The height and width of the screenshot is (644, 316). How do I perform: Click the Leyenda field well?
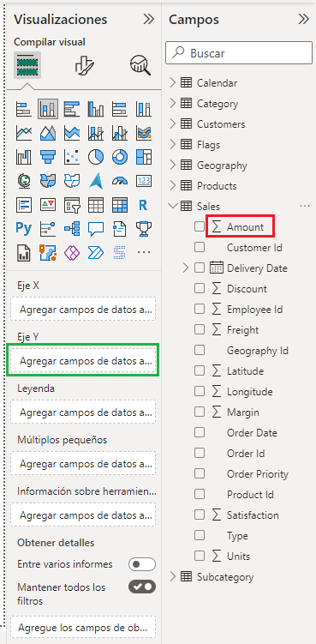[83, 412]
